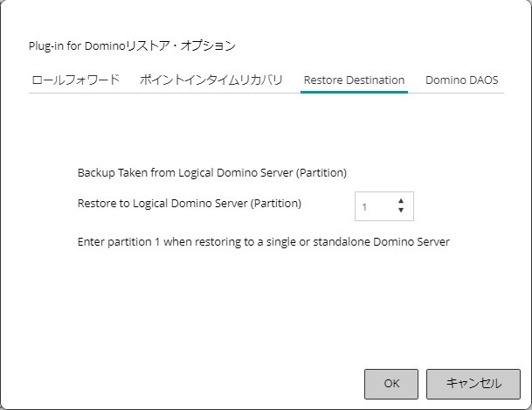This screenshot has width=532, height=410.
Task: Decrease partition number with down arrow
Action: pyautogui.click(x=401, y=210)
